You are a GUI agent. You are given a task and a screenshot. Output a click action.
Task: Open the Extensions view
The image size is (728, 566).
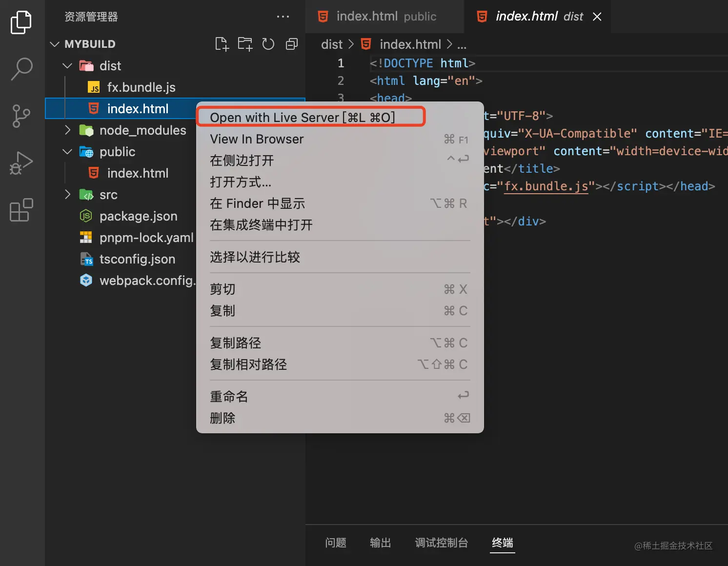click(21, 210)
